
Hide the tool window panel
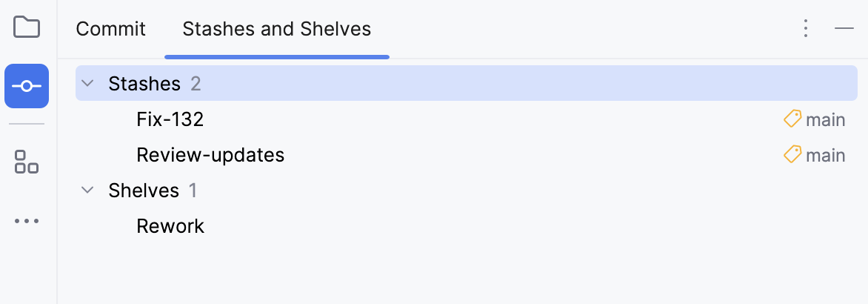pyautogui.click(x=844, y=29)
